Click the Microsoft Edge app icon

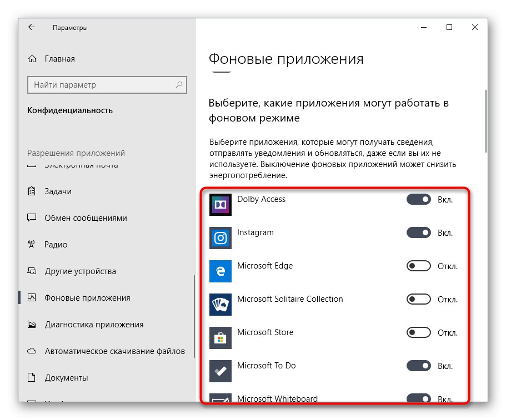pos(221,271)
